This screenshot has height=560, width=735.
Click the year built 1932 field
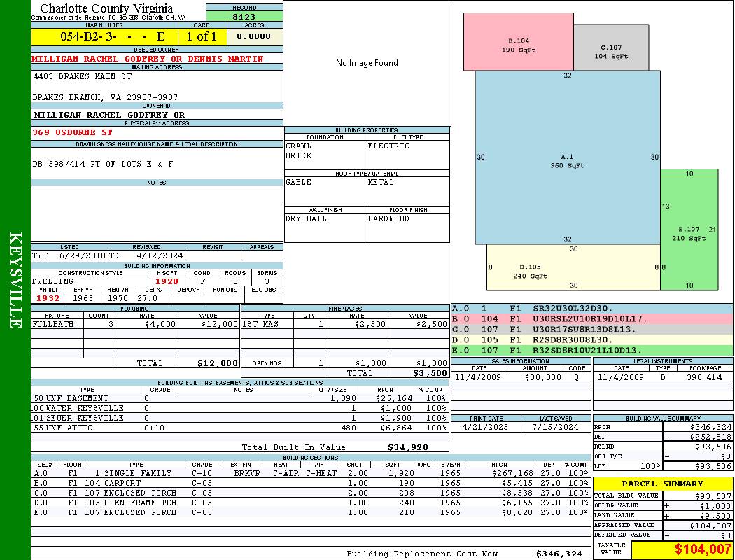pyautogui.click(x=48, y=298)
